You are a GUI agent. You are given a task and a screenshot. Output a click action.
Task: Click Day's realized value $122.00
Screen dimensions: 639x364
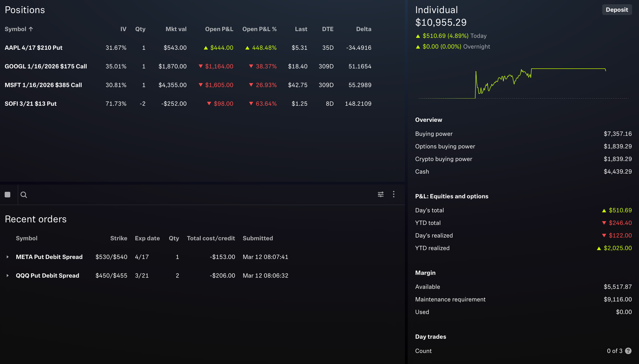tap(620, 235)
